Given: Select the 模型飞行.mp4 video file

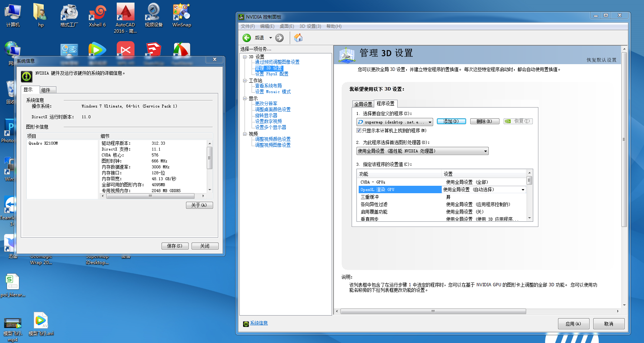Looking at the screenshot, I should tap(13, 329).
